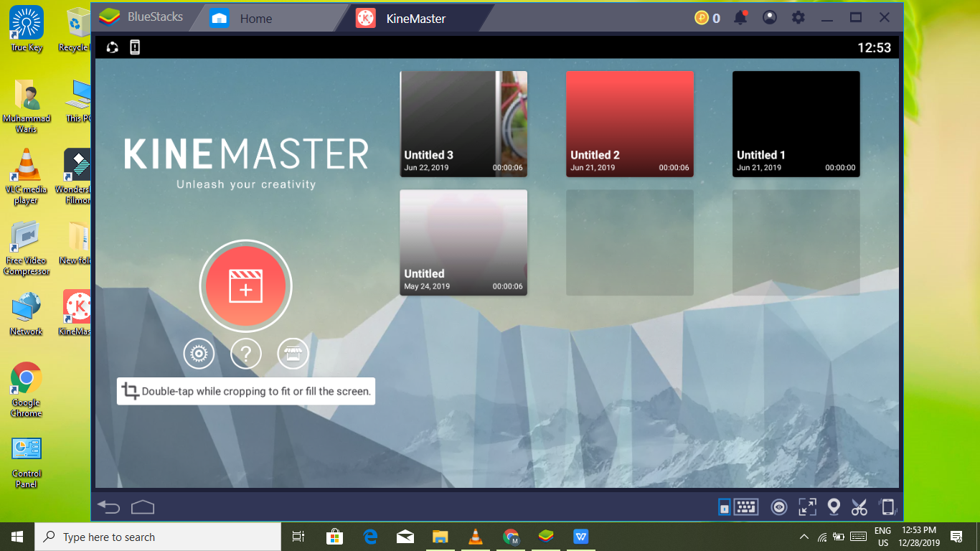Open File Explorer from taskbar
Viewport: 980px width, 551px height.
click(x=440, y=537)
